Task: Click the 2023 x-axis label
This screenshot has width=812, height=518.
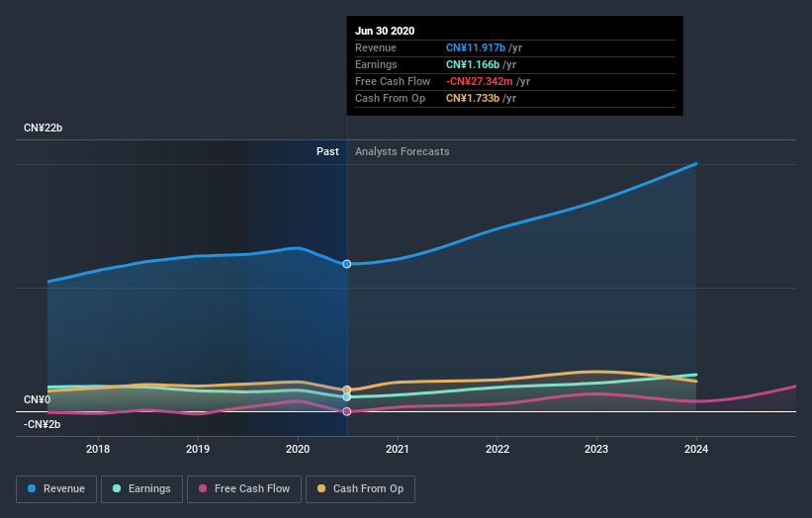Action: (596, 449)
